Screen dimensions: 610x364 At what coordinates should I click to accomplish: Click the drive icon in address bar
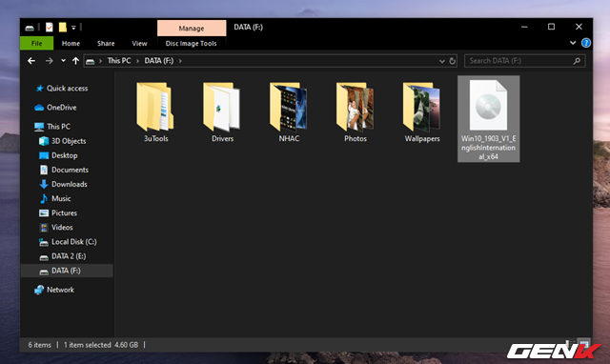tap(91, 61)
